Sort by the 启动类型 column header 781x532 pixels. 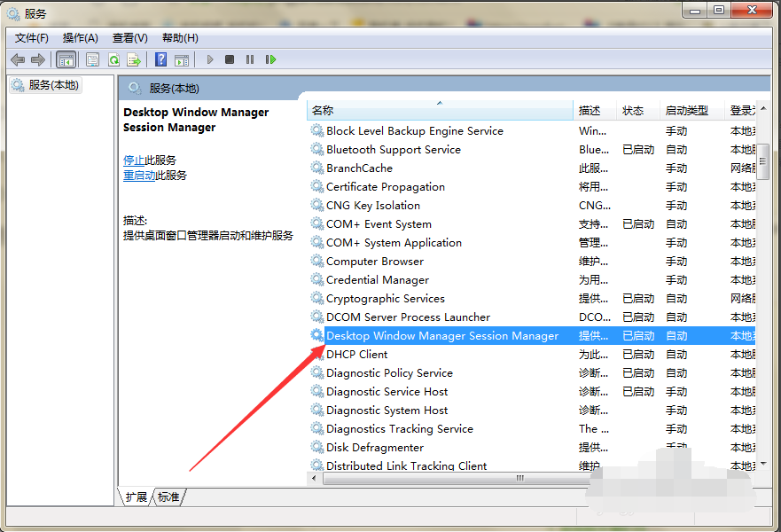point(687,111)
